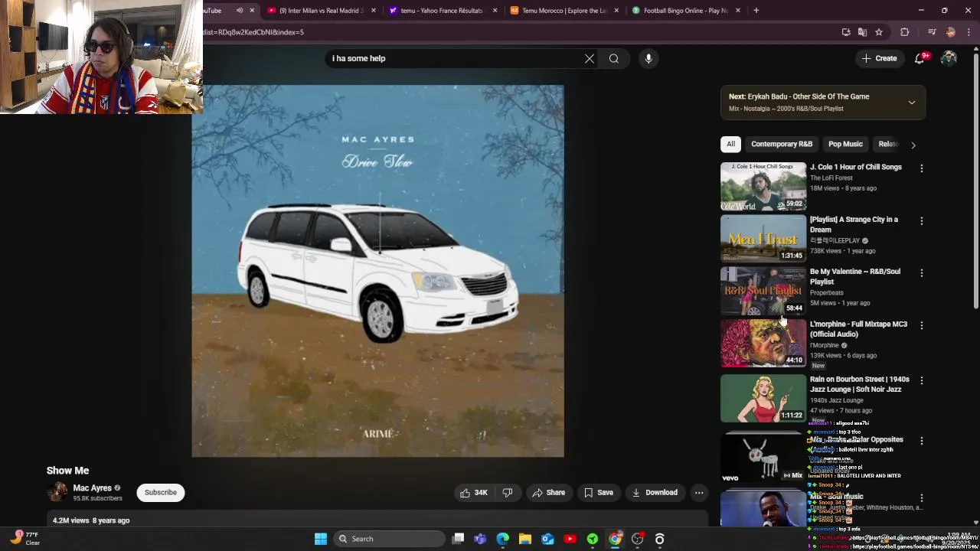
Task: Open the R&B Soul Playlist thumbnail
Action: [763, 291]
